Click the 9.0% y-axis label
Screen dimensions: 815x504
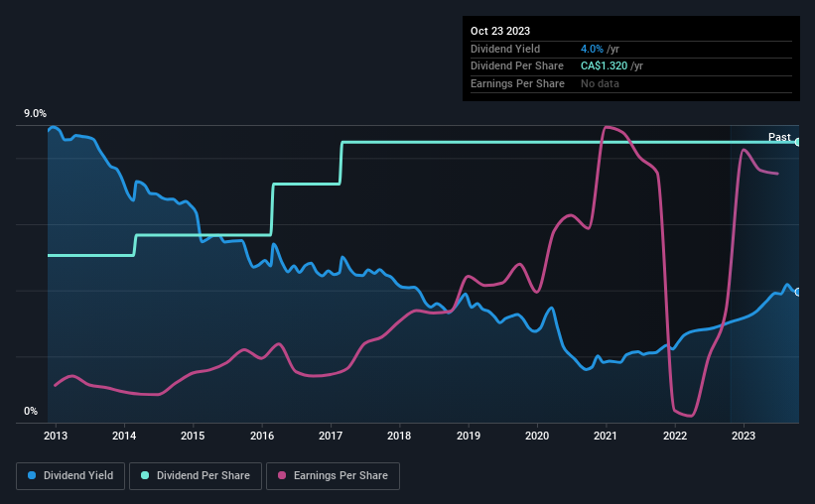point(35,114)
